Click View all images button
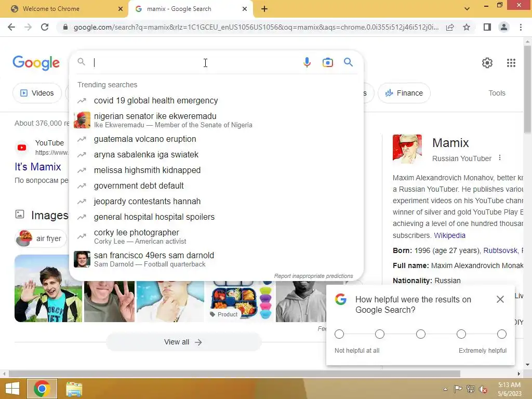 183,342
